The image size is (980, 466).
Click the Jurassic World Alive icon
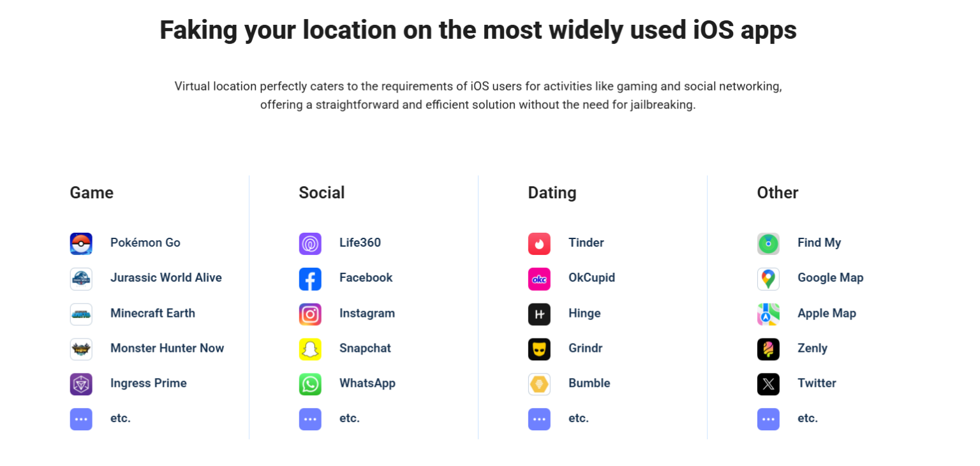click(x=81, y=279)
